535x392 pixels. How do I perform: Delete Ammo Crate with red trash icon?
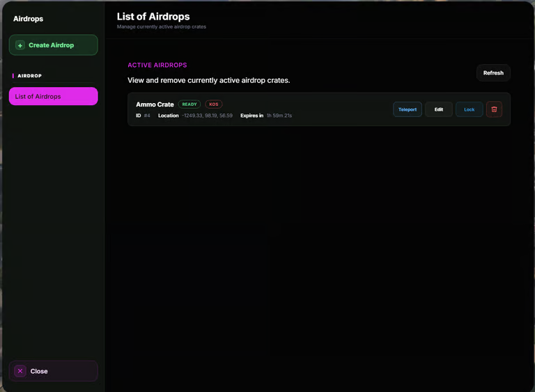tap(494, 109)
